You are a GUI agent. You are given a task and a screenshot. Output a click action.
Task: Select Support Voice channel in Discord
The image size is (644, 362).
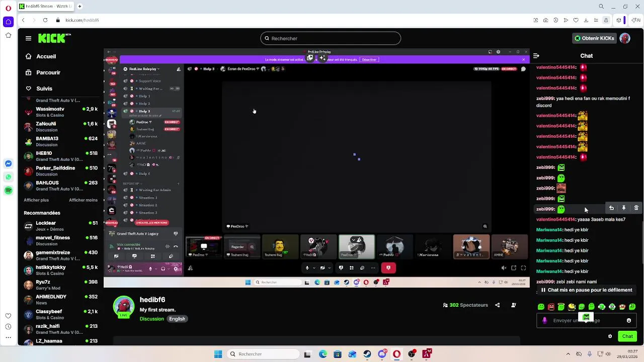149,81
